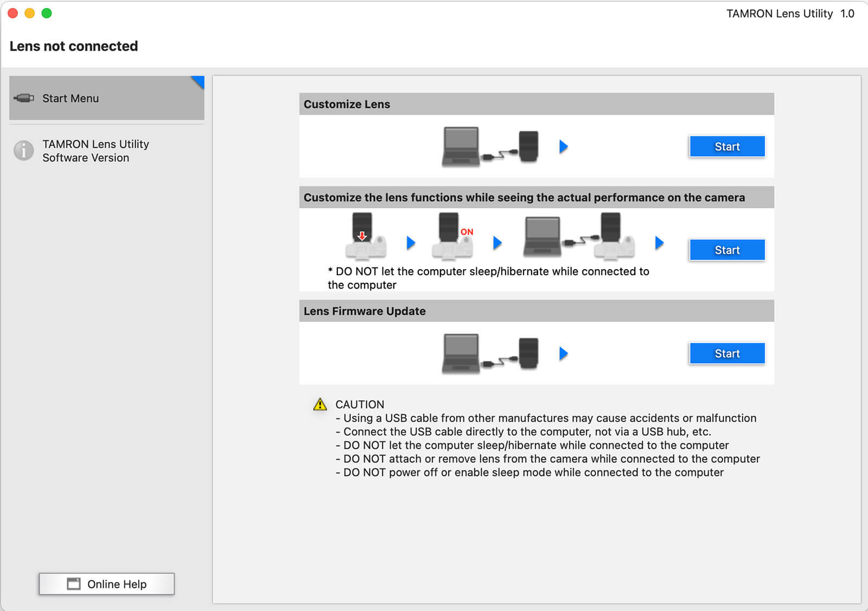Click the yellow CAUTION warning triangle

pyautogui.click(x=320, y=404)
